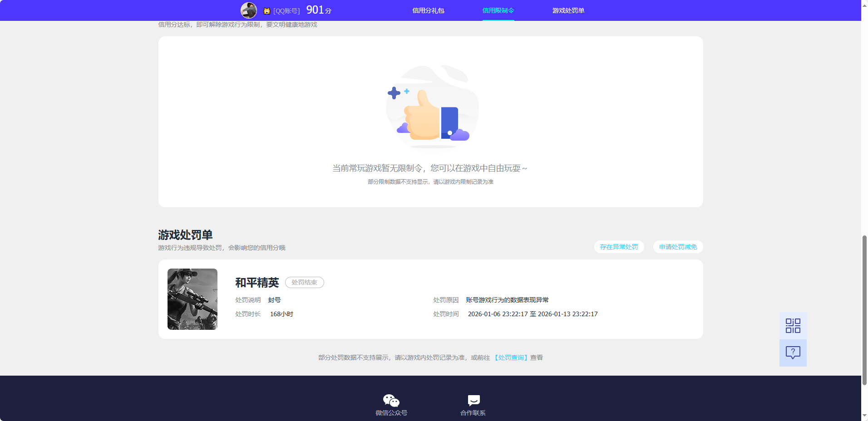Screen dimensions: 868x421
Task: Click the thumbs-up illustration image
Action: click(x=432, y=107)
